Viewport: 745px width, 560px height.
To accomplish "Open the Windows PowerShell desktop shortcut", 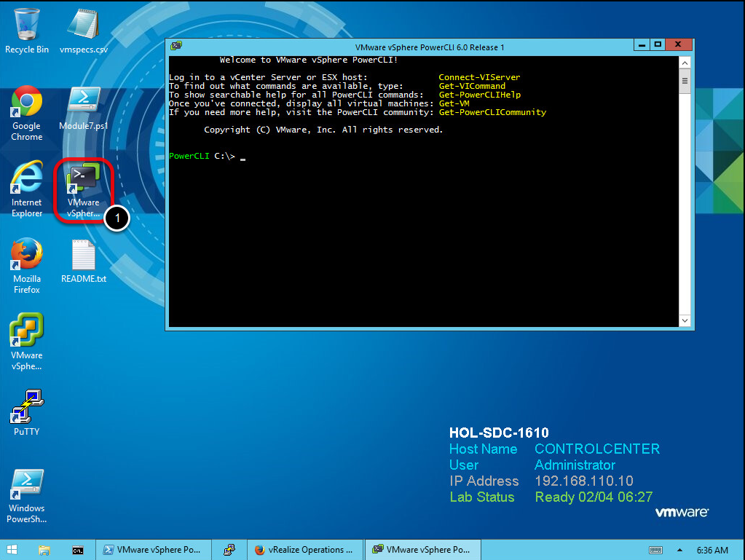I will point(27,496).
